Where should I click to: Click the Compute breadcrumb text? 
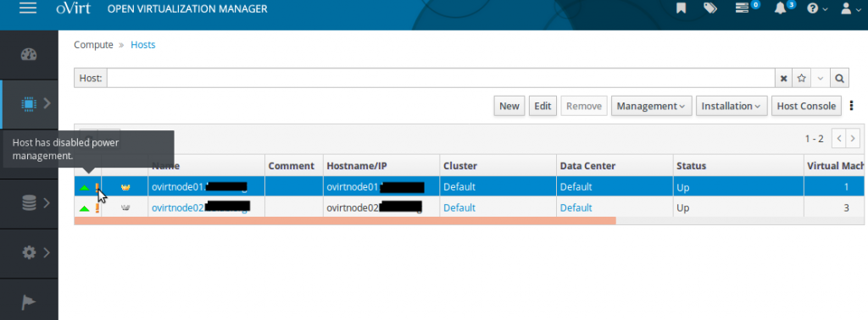tap(93, 45)
